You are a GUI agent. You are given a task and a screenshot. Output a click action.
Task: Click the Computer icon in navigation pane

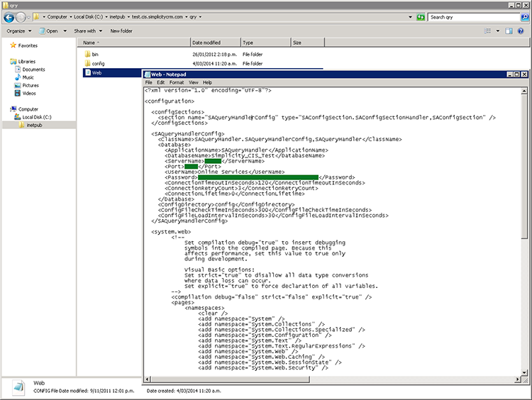(13, 109)
